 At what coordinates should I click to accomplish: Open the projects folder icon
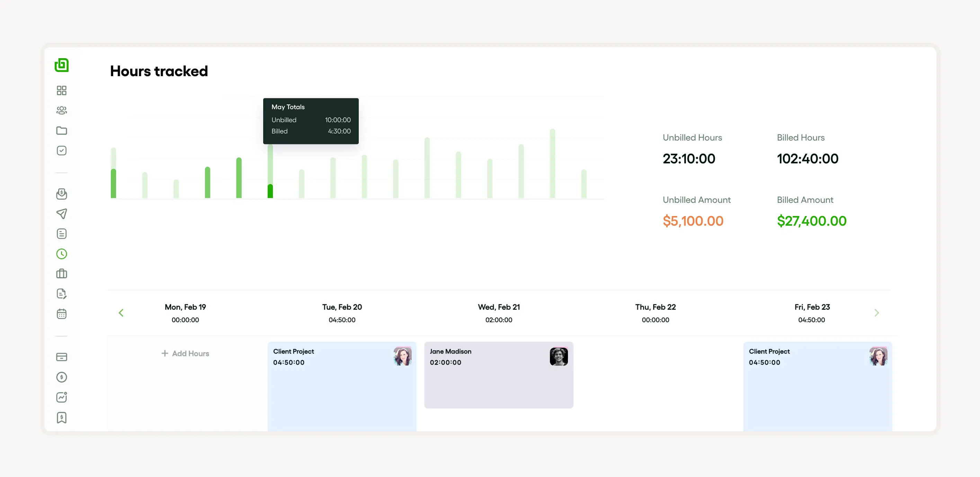coord(61,130)
